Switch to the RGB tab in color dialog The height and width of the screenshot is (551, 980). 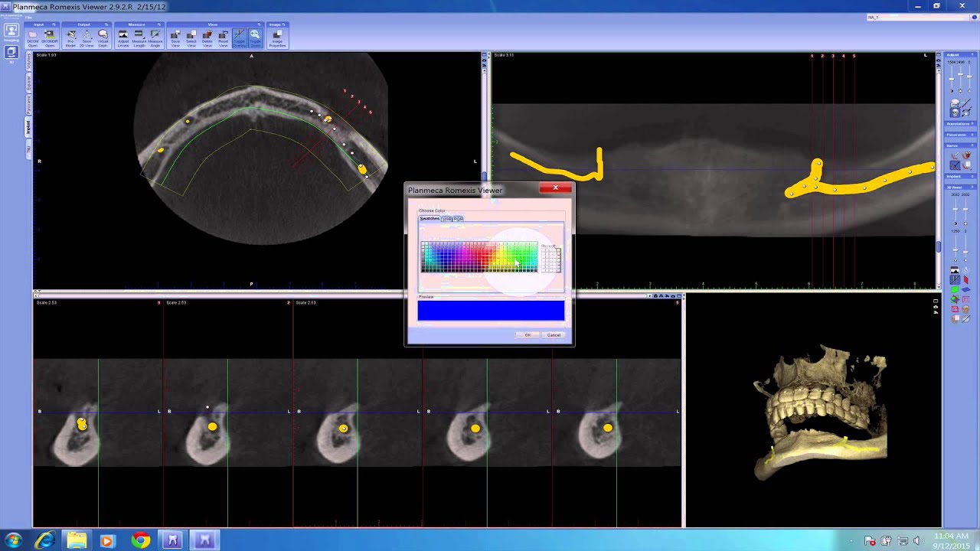point(459,219)
